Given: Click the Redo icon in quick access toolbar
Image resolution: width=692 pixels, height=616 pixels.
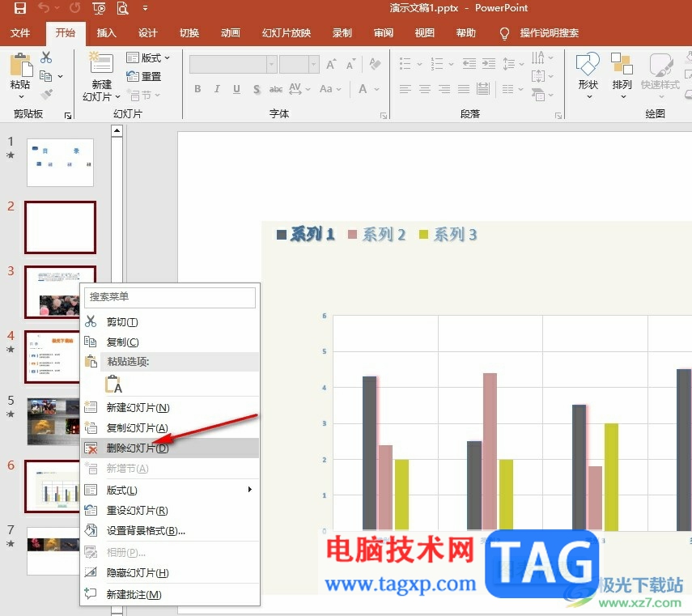Looking at the screenshot, I should click(75, 8).
